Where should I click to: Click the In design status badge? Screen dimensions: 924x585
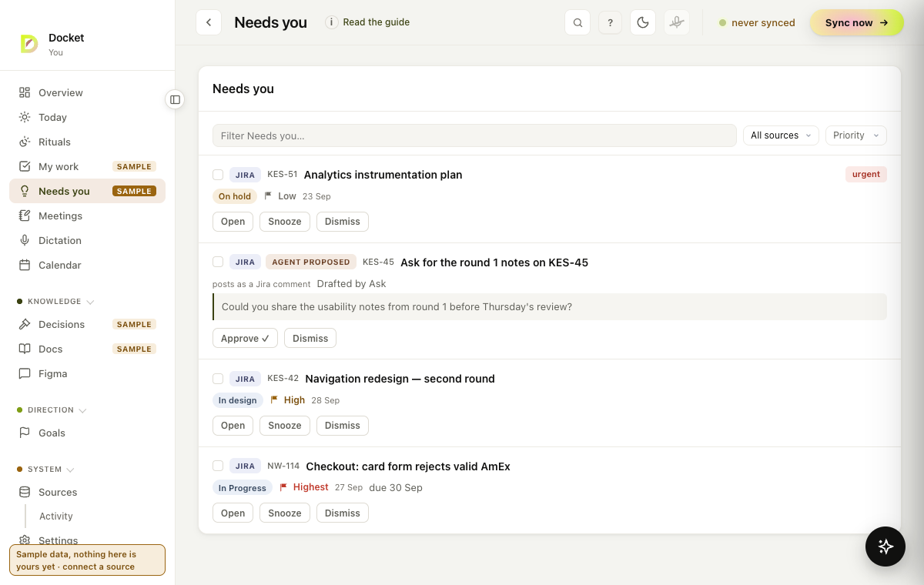pos(238,400)
